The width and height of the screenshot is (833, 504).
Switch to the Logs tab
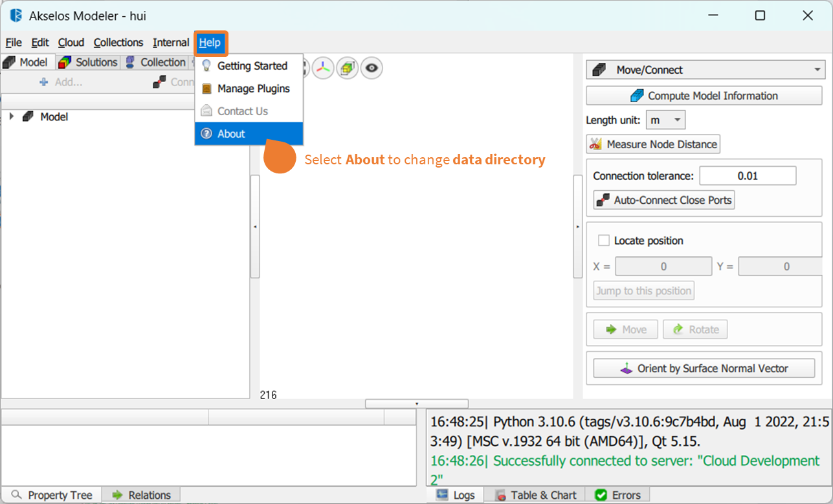click(x=456, y=495)
